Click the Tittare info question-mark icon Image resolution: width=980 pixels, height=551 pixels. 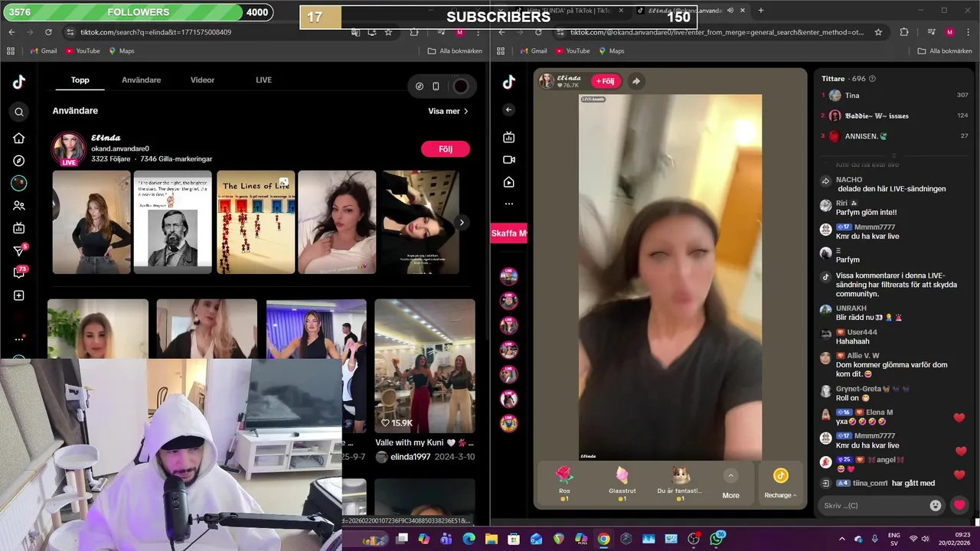click(872, 79)
